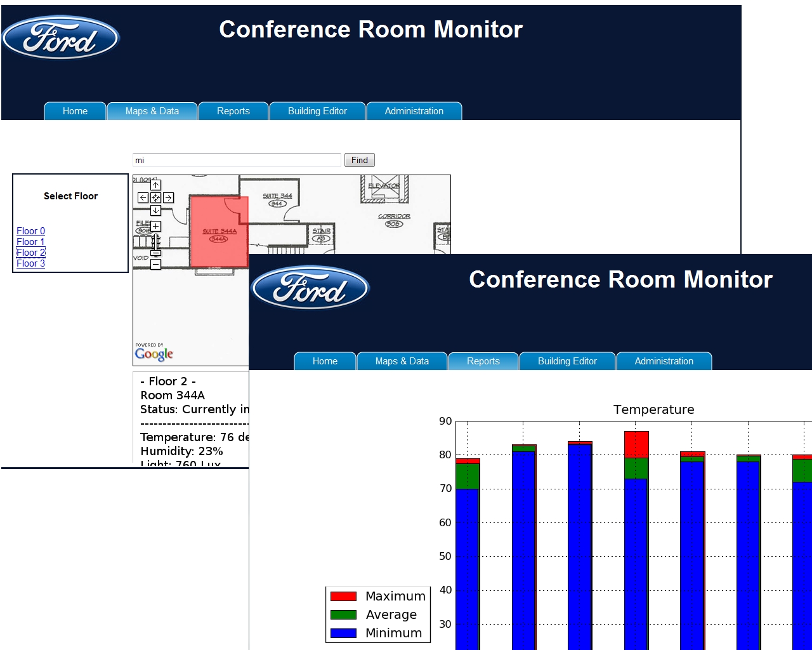Image resolution: width=812 pixels, height=650 pixels.
Task: Click 'Room 344A' text in the info panel
Action: [173, 395]
